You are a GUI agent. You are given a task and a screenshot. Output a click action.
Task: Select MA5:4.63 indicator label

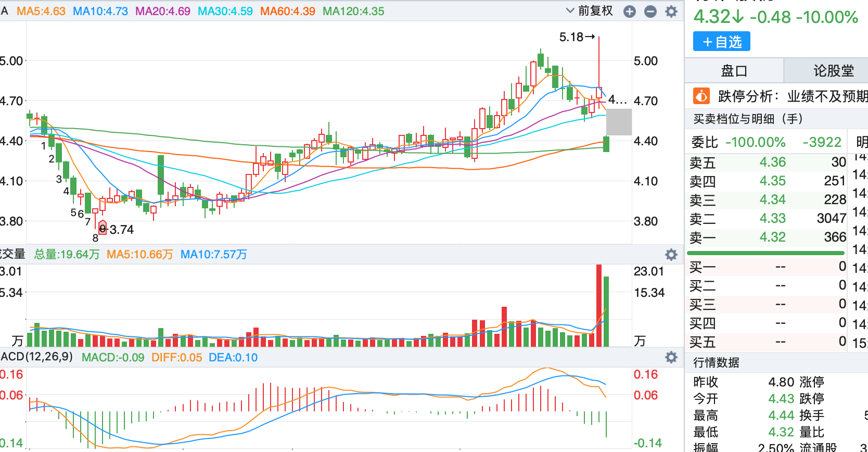pos(41,11)
